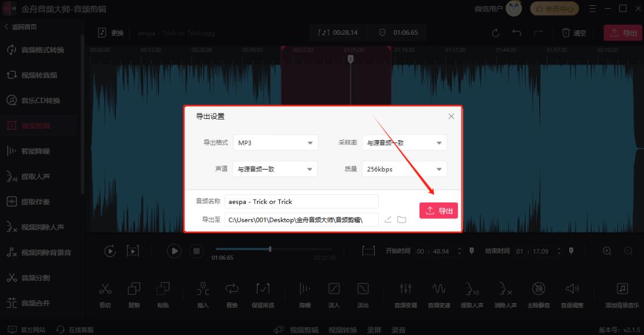
Task: Click the play button
Action: [174, 251]
